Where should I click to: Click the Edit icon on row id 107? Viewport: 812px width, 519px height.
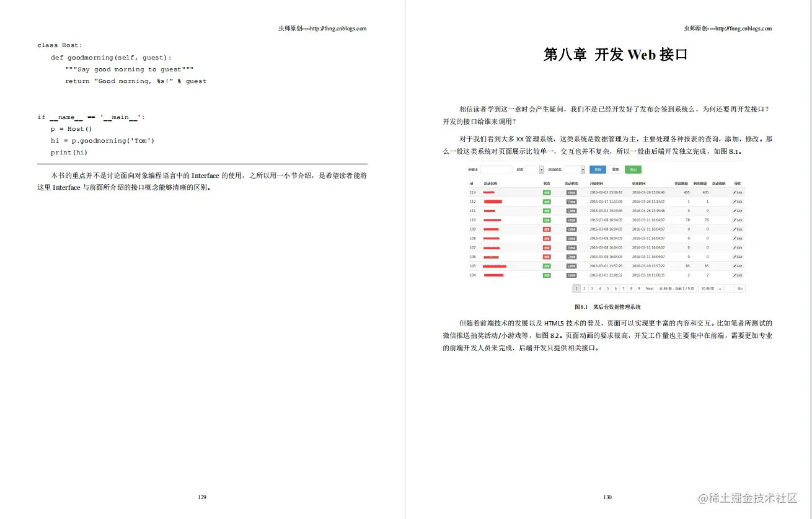[x=737, y=247]
